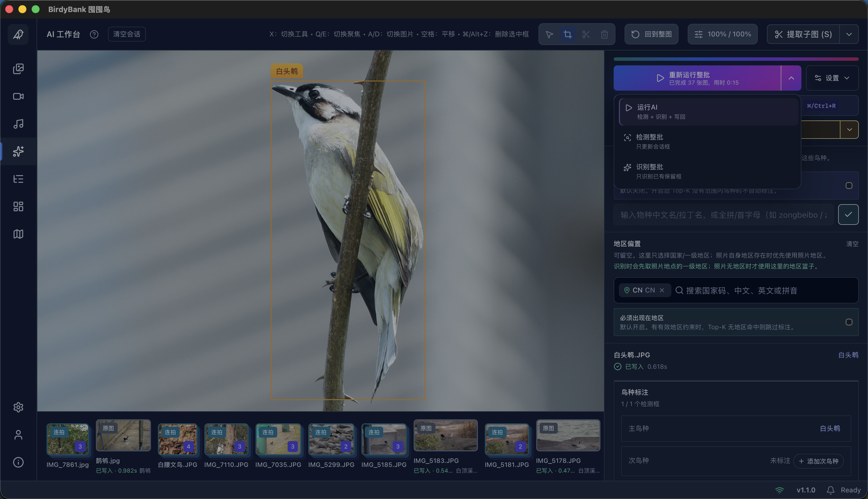
Task: Open the 100% / 100% zoom control
Action: point(722,34)
